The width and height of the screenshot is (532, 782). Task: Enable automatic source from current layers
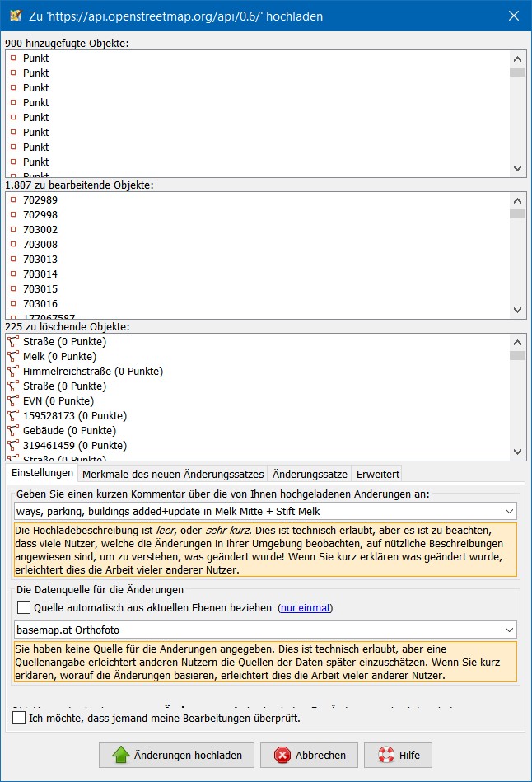[24, 608]
